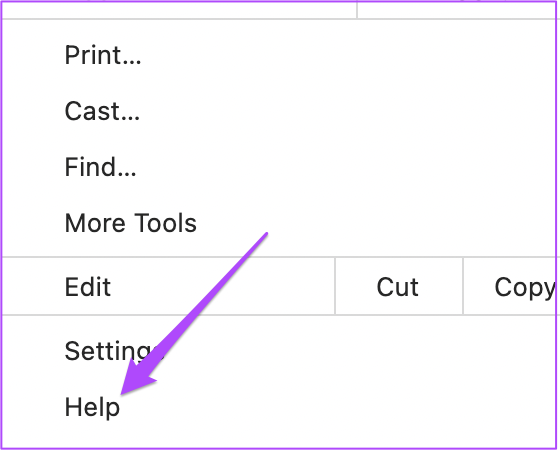Click the Edit row label

pyautogui.click(x=88, y=286)
